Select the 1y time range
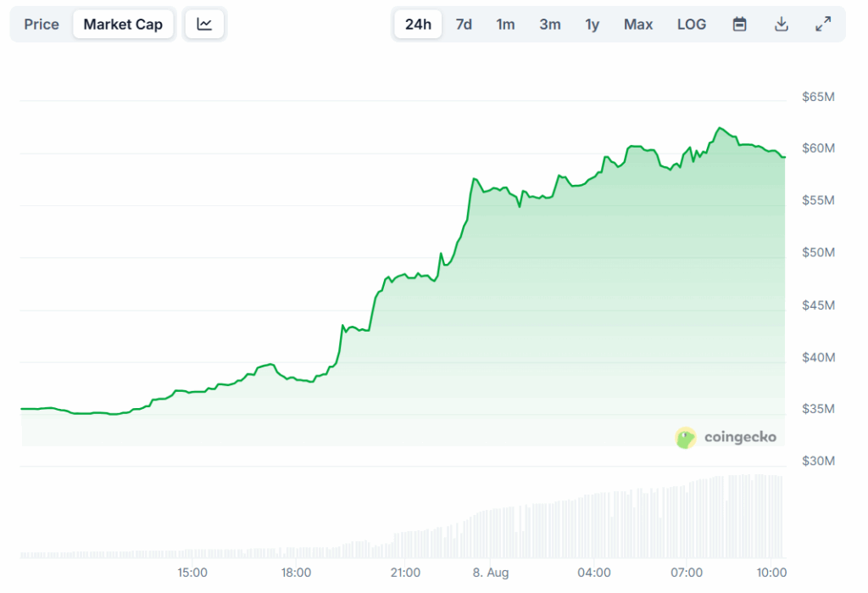Image resolution: width=868 pixels, height=593 pixels. coord(593,24)
